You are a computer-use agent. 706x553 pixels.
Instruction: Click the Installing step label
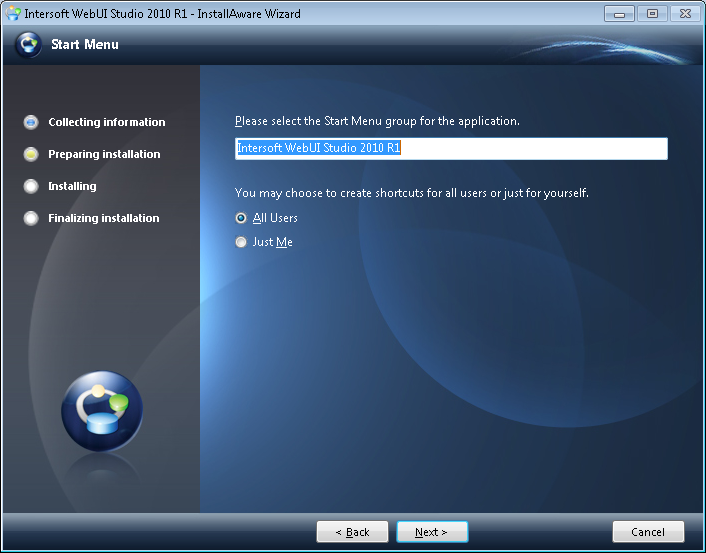click(x=72, y=186)
